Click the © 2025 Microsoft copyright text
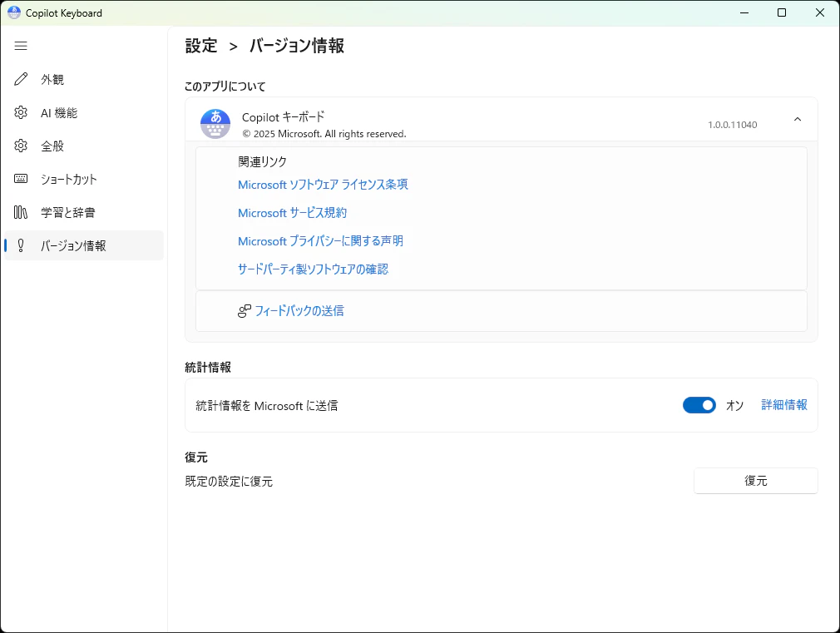 point(324,134)
